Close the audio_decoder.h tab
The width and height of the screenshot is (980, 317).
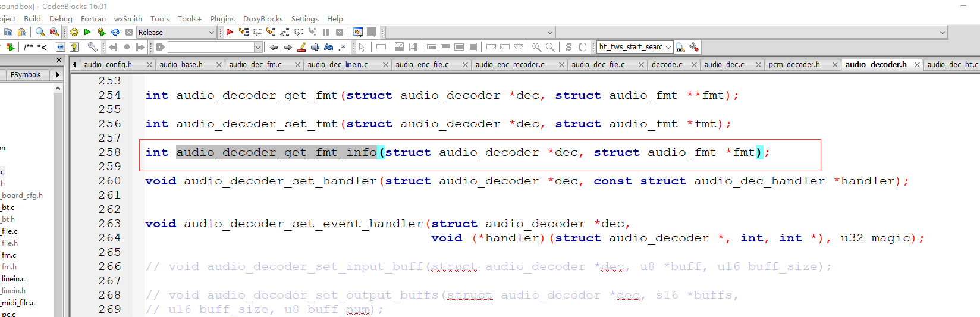[x=917, y=65]
